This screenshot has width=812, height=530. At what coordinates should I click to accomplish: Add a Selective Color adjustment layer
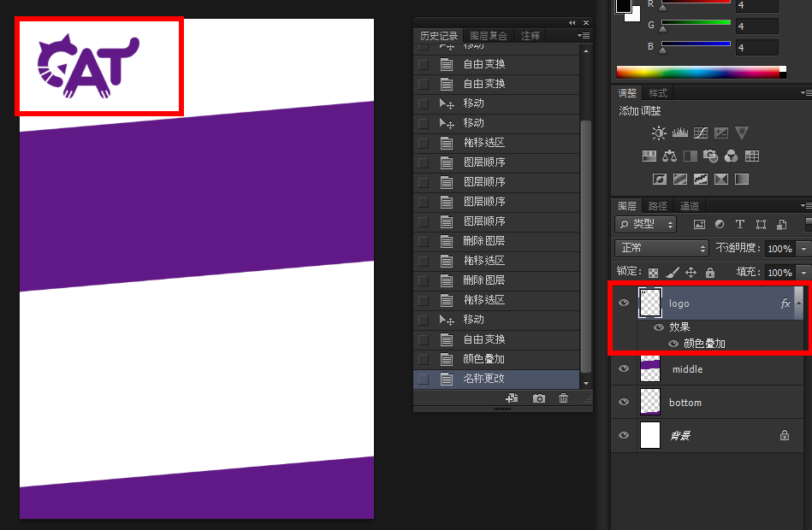(720, 179)
